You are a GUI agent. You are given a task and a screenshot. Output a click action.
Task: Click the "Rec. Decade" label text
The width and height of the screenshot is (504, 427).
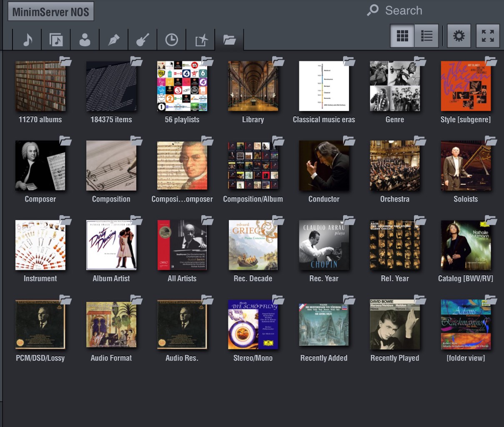coord(253,278)
